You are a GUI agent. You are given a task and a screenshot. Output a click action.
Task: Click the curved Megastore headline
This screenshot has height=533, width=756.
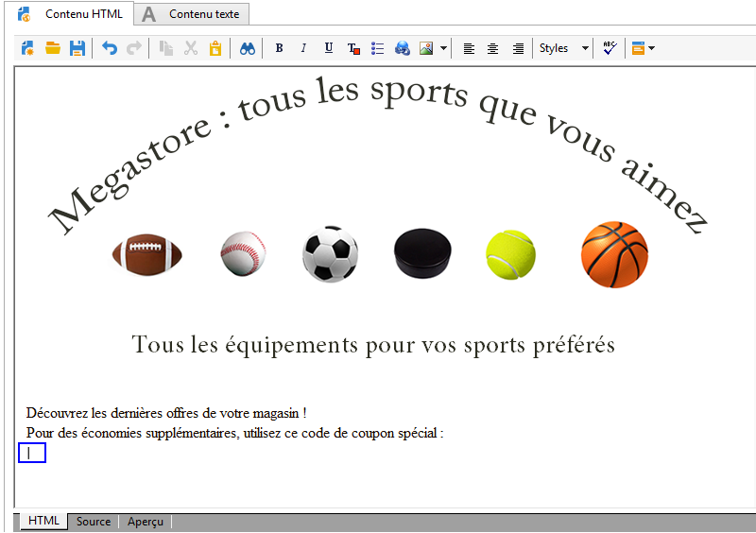coord(378,154)
